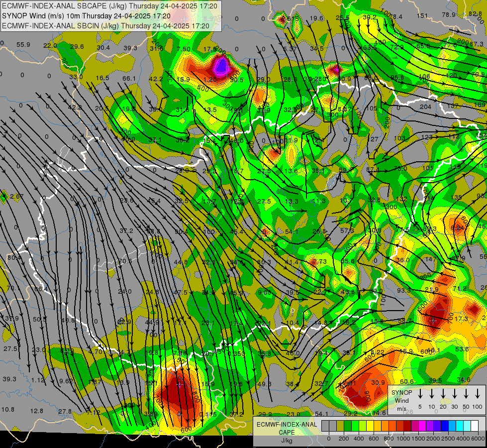Image resolution: width=487 pixels, height=448 pixels.
Task: Pick the violet swatch left of 2000 tick
Action: (x=430, y=426)
